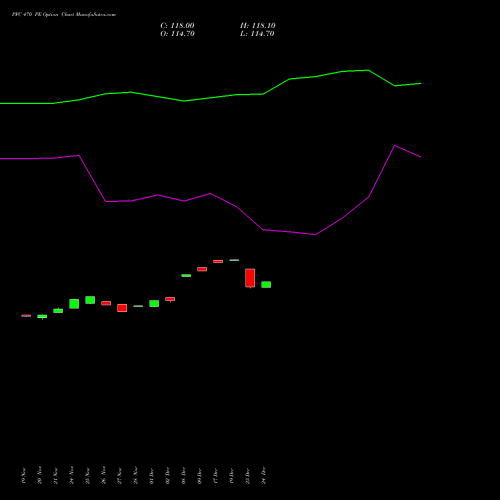Select the red candle above 26 Nov
This screenshot has height=500, width=500.
point(106,303)
